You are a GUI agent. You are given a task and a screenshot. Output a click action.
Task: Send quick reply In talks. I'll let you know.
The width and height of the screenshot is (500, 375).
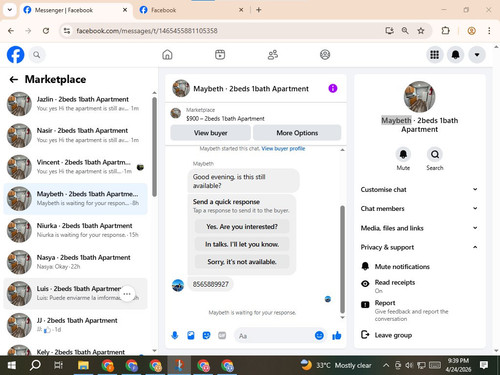pyautogui.click(x=242, y=244)
